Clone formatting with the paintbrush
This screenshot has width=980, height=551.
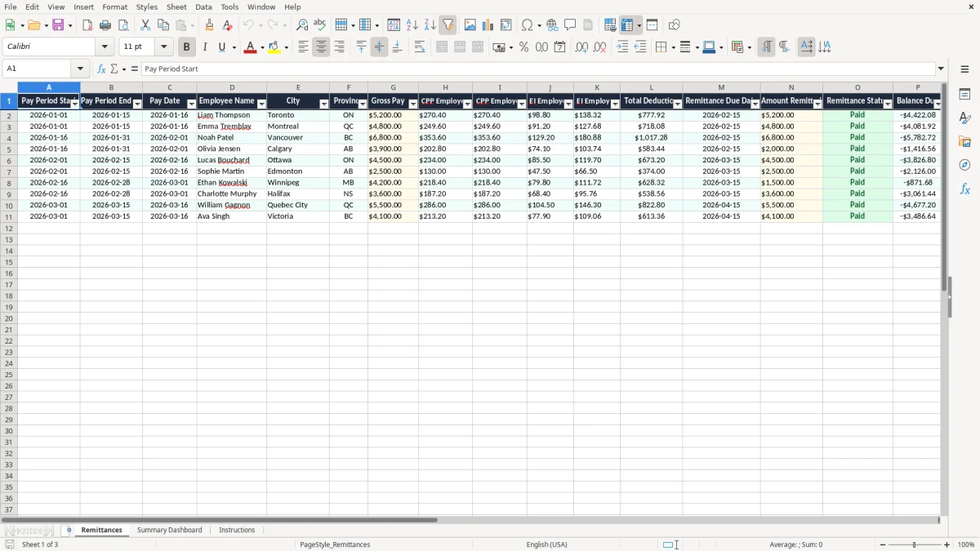click(210, 25)
